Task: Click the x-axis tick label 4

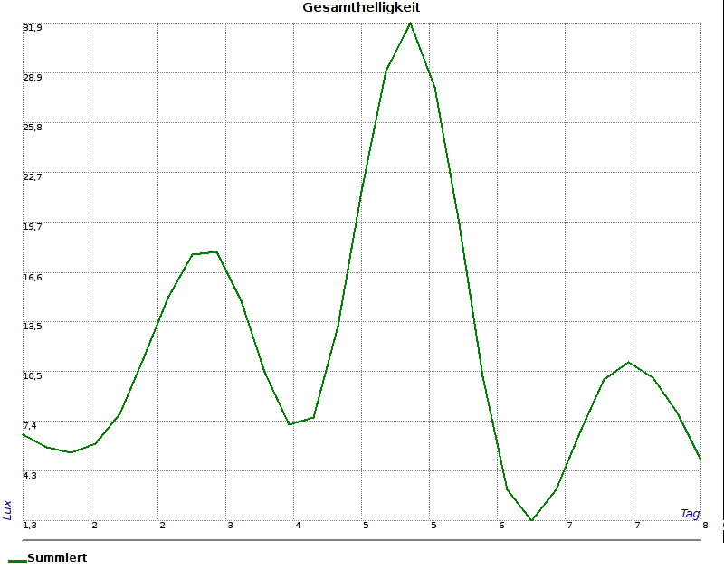Action: coord(298,526)
